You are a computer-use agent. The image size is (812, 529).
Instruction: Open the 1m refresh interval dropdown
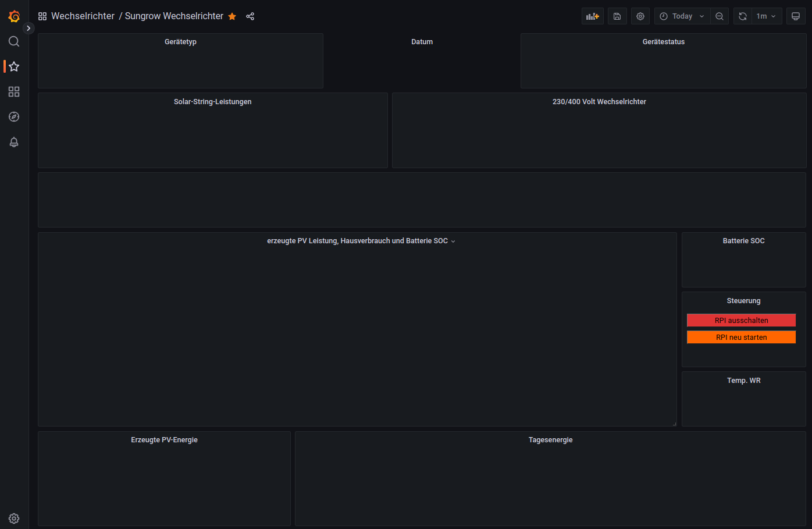(x=766, y=16)
